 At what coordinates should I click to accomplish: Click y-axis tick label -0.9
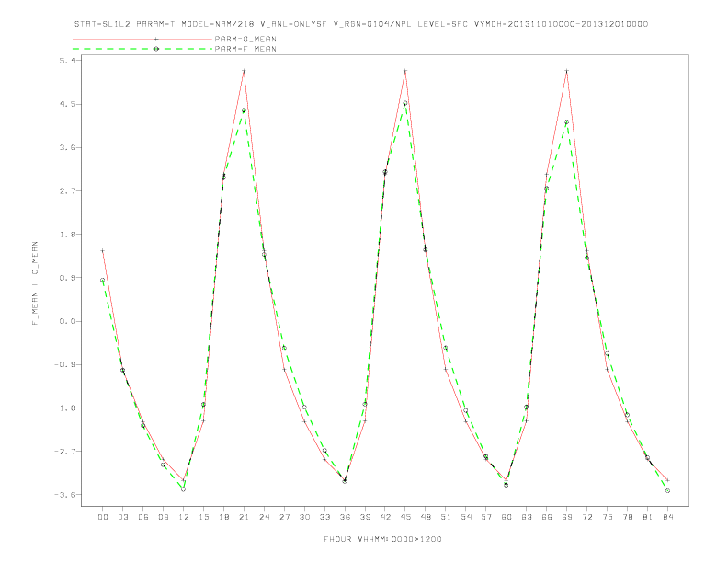(64, 364)
